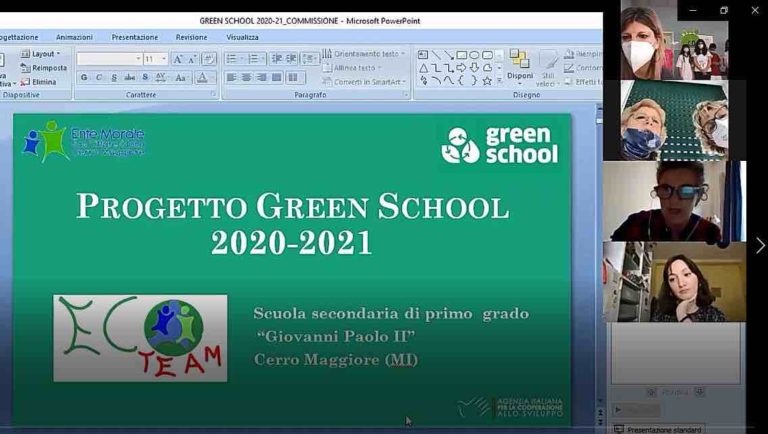The height and width of the screenshot is (434, 768).
Task: Expand the shapes gallery list
Action: (x=499, y=81)
